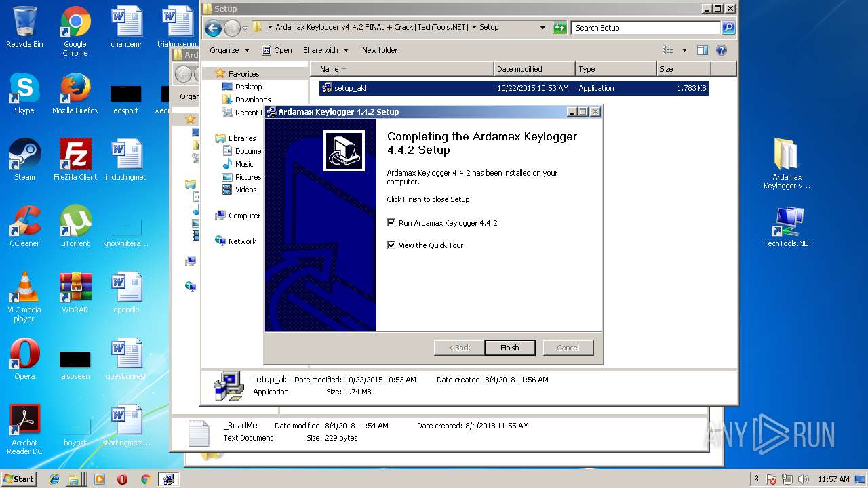The width and height of the screenshot is (868, 488).
Task: Open Explorer help button
Action: coord(722,50)
